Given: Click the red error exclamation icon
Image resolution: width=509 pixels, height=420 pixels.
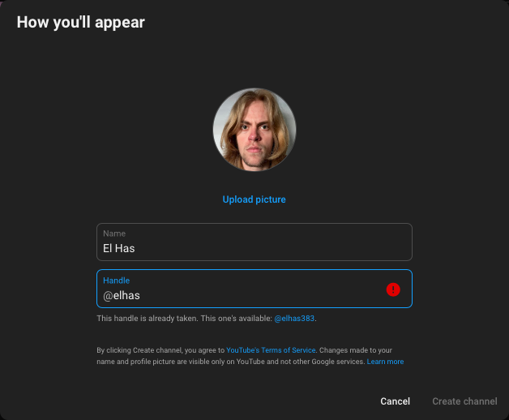Looking at the screenshot, I should 393,289.
